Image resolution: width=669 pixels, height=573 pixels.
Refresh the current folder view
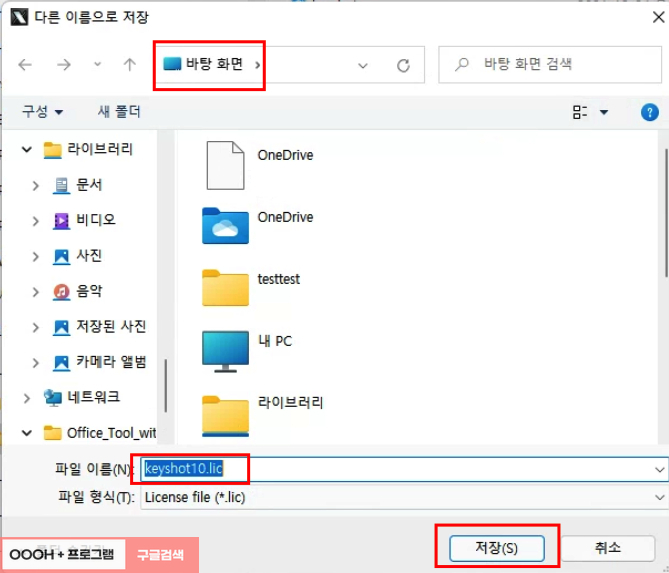point(403,65)
